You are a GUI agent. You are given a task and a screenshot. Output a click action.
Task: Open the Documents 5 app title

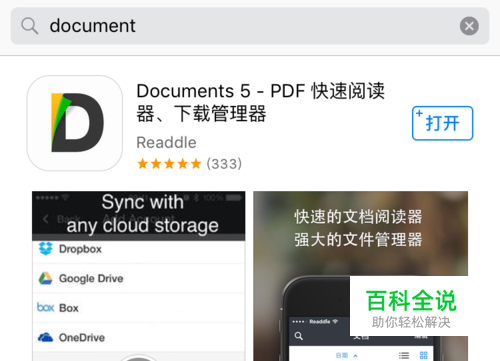click(x=261, y=102)
